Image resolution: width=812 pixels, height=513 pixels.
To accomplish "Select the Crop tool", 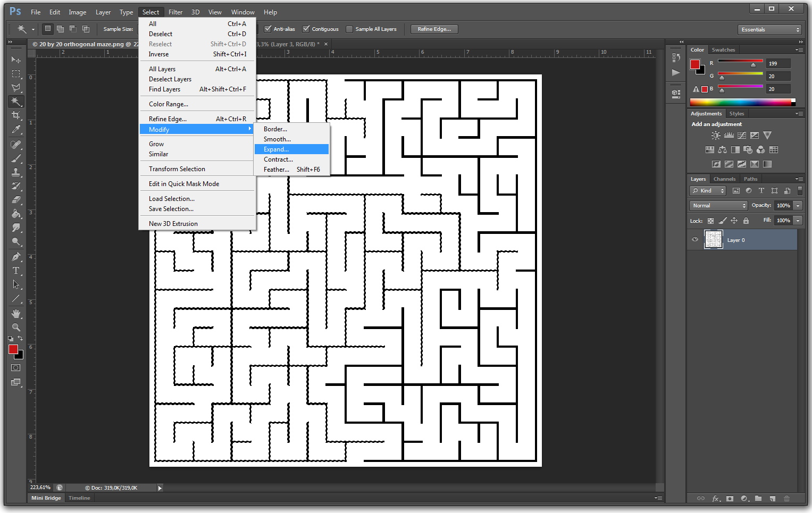I will coord(16,115).
